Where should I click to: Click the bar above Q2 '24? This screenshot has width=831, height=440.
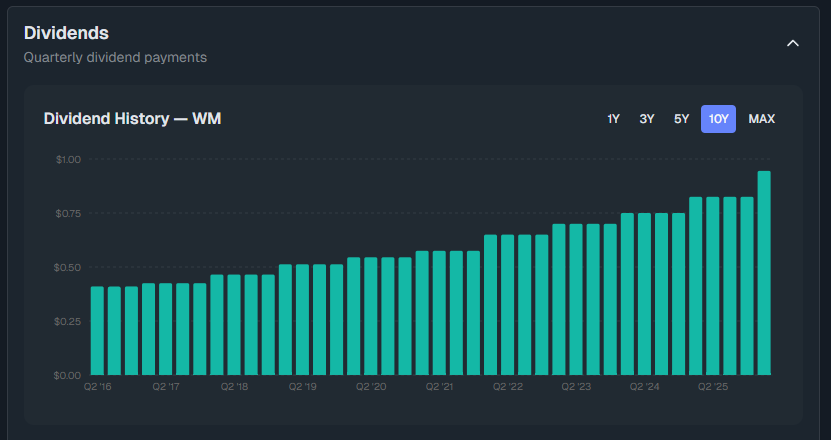coord(644,294)
